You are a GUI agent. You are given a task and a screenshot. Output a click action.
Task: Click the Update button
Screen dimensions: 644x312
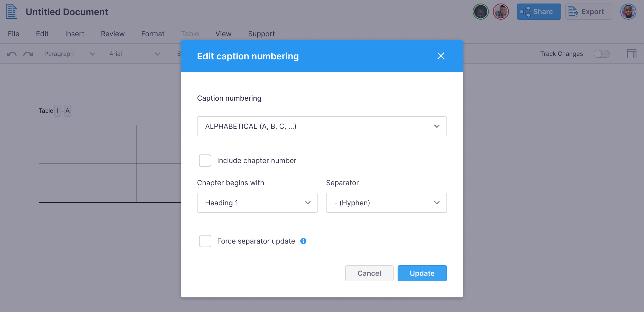click(422, 273)
